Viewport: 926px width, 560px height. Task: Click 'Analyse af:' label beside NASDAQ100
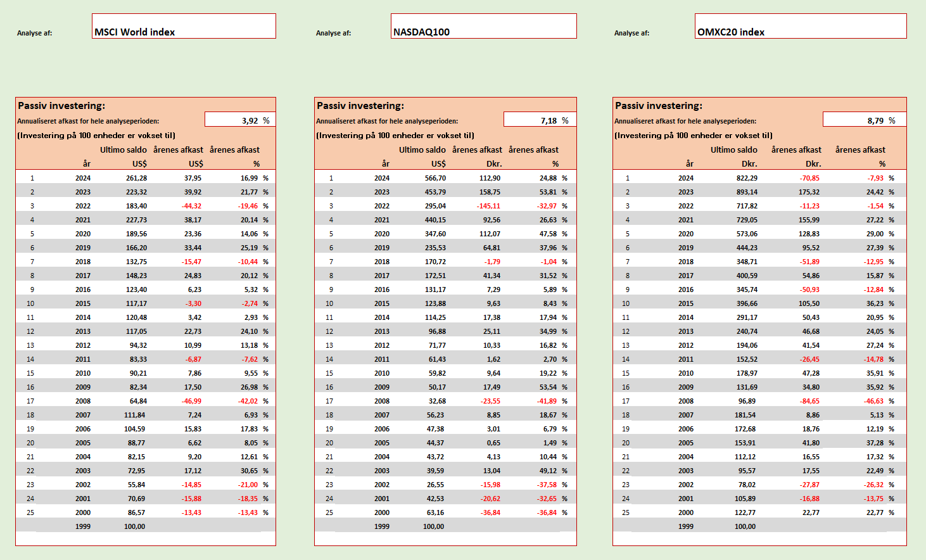point(334,33)
